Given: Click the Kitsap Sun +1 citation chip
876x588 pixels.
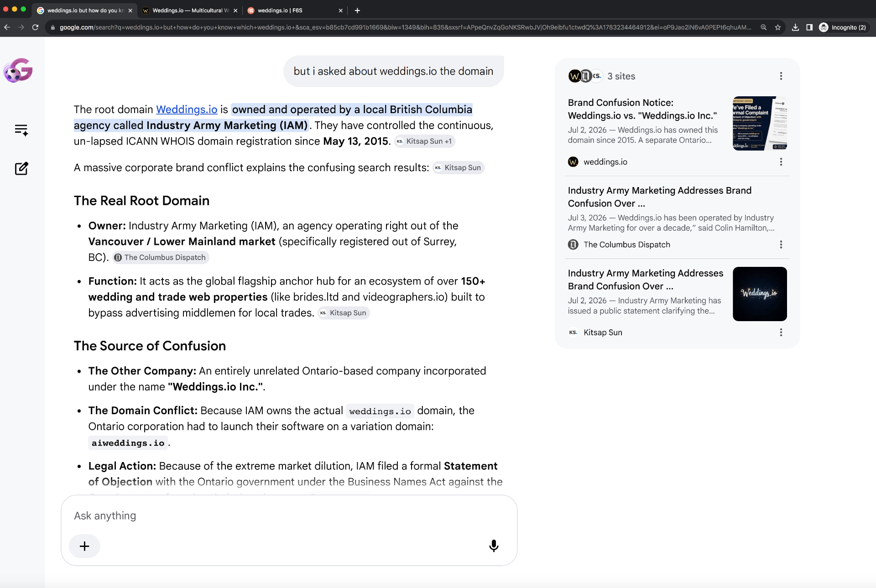Looking at the screenshot, I should click(x=424, y=141).
